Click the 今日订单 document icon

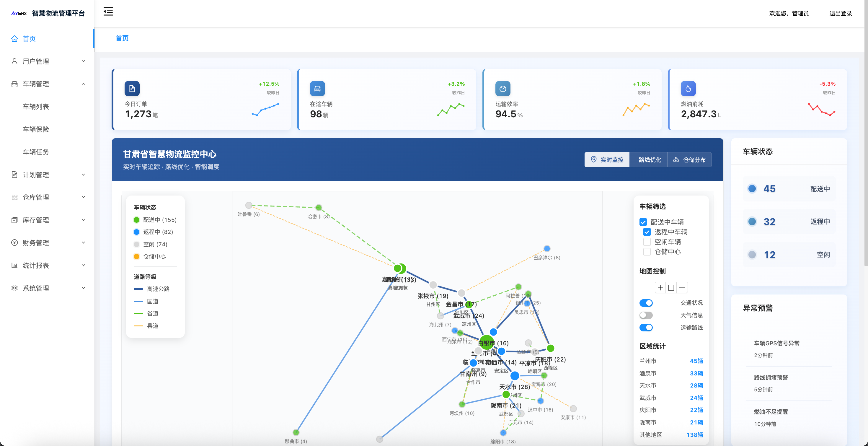[x=132, y=89]
